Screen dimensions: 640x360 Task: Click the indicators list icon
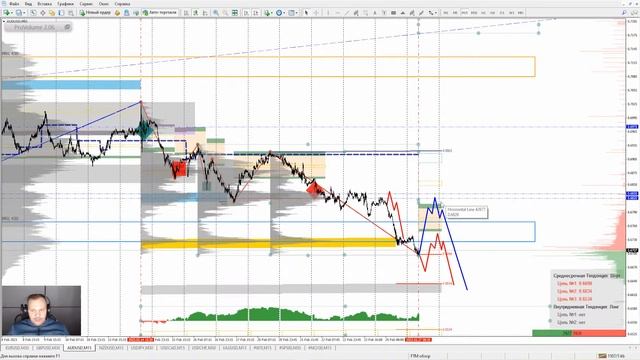tap(267, 13)
